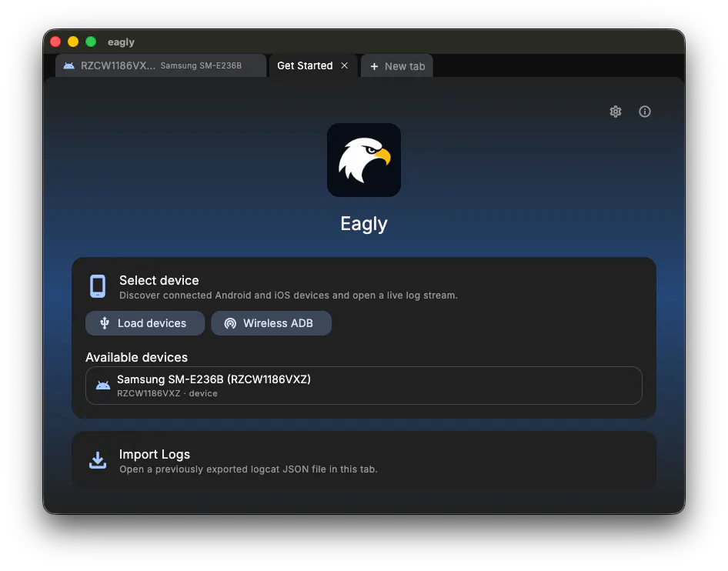Open the settings gear icon
728x571 pixels.
[615, 112]
